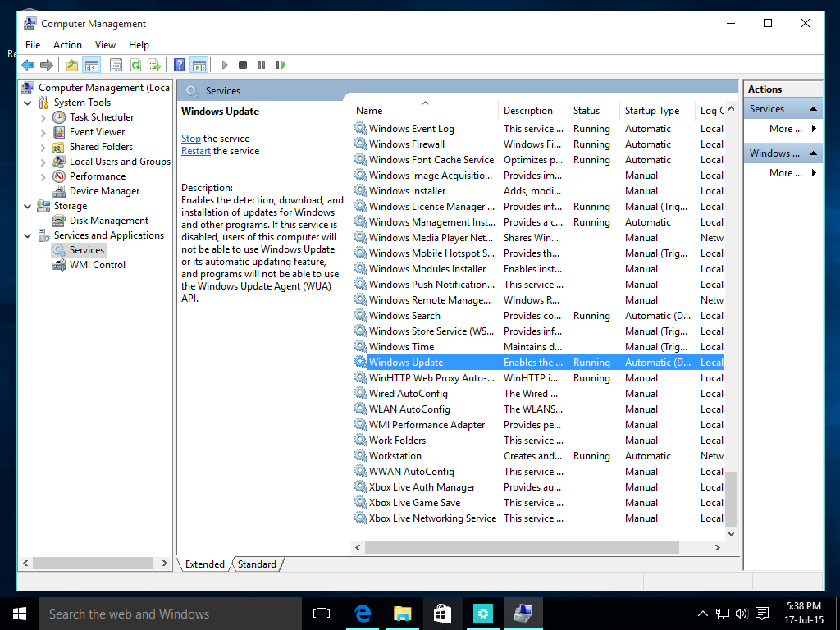Click the Restart the service link
Image resolution: width=840 pixels, height=630 pixels.
pos(195,151)
